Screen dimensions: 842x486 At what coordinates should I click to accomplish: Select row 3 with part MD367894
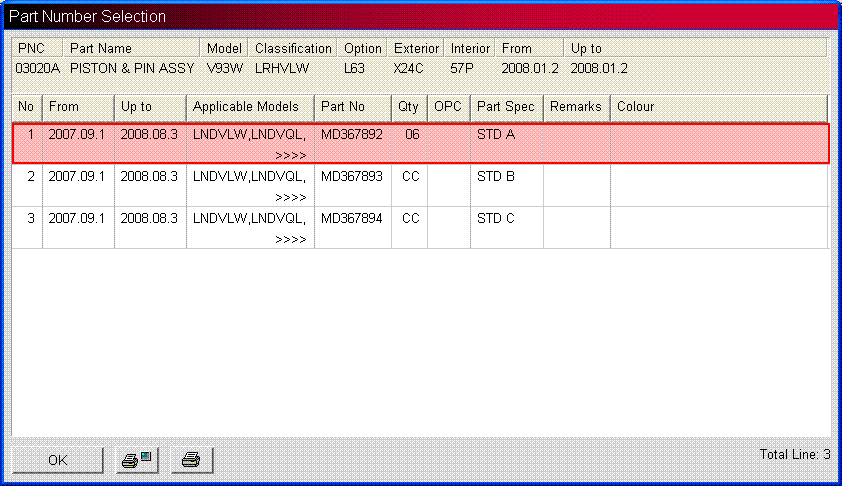pyautogui.click(x=351, y=219)
